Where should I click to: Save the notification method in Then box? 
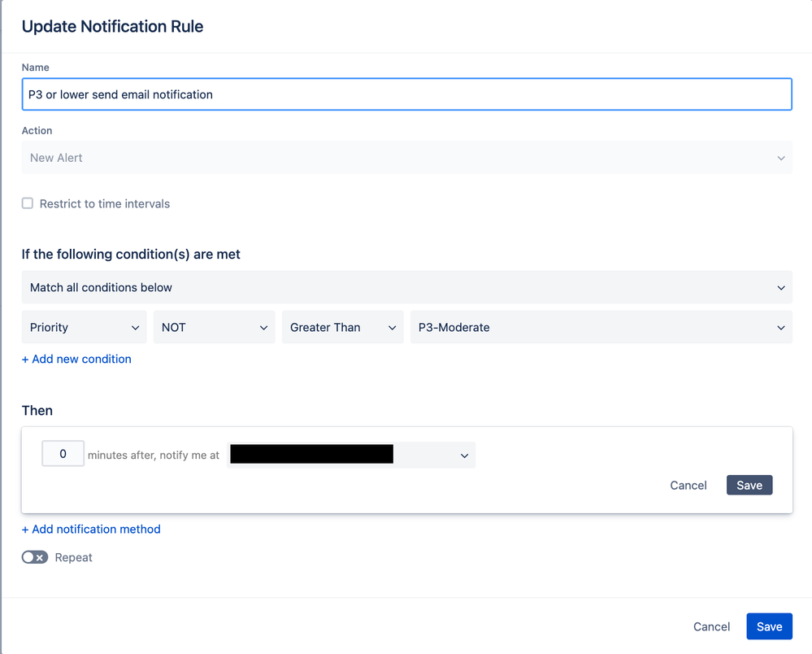(x=749, y=485)
